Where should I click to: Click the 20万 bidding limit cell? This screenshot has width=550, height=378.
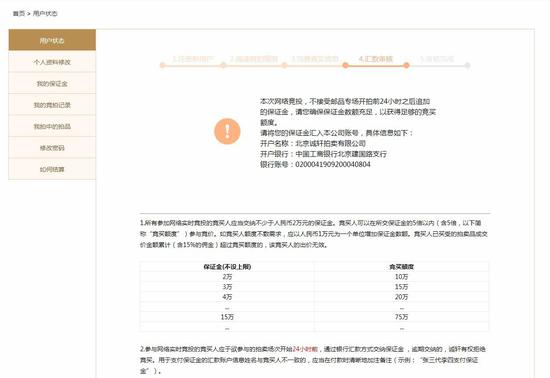[x=401, y=297]
